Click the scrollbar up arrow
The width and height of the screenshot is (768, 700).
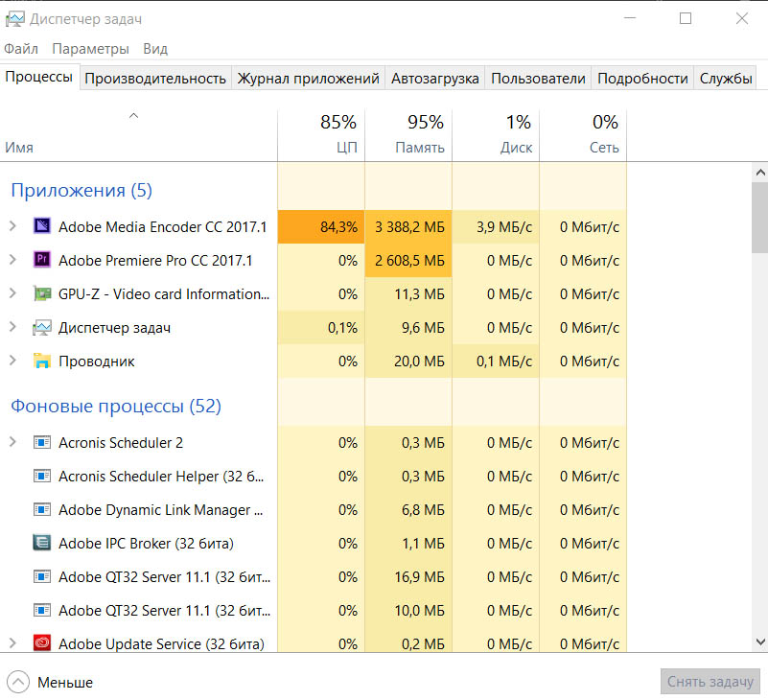760,173
